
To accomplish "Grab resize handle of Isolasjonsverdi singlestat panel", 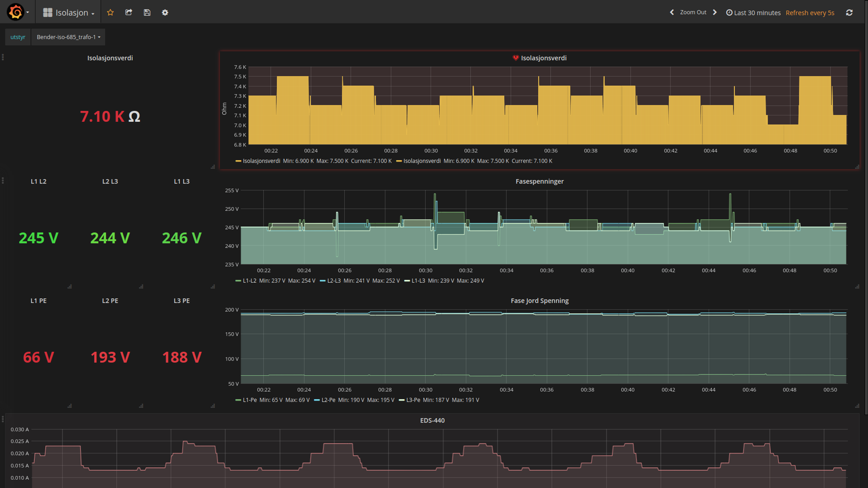I will tap(213, 167).
